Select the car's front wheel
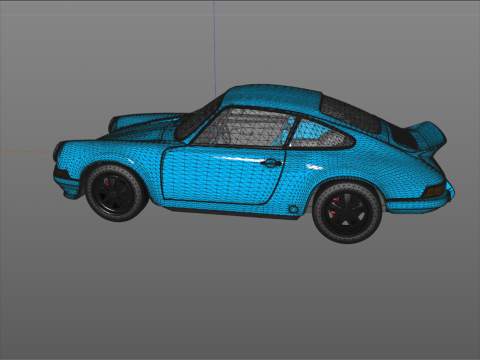The image size is (480, 360). [x=115, y=193]
